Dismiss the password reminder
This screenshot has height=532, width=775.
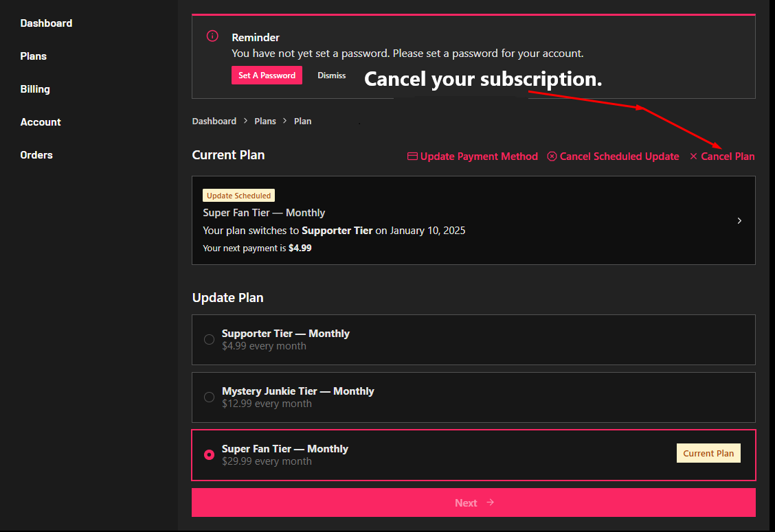331,75
